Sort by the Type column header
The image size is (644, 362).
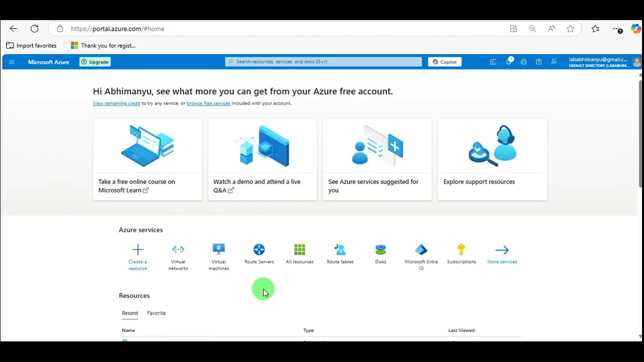pyautogui.click(x=308, y=330)
